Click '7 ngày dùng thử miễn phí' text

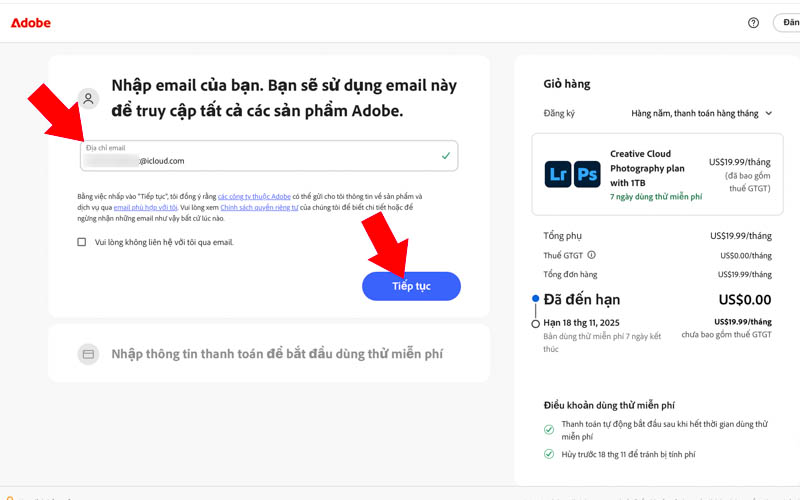[x=656, y=196]
